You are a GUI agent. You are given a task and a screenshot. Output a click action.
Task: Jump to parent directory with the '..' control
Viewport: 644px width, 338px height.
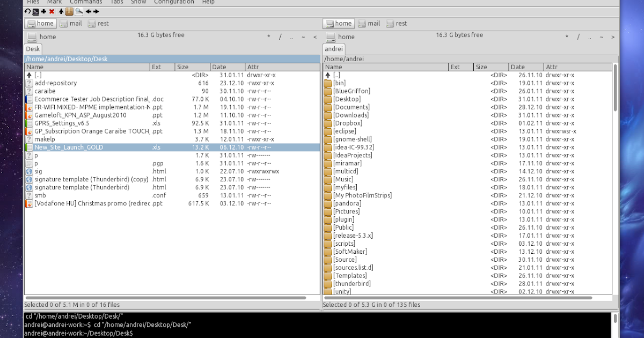tap(291, 37)
